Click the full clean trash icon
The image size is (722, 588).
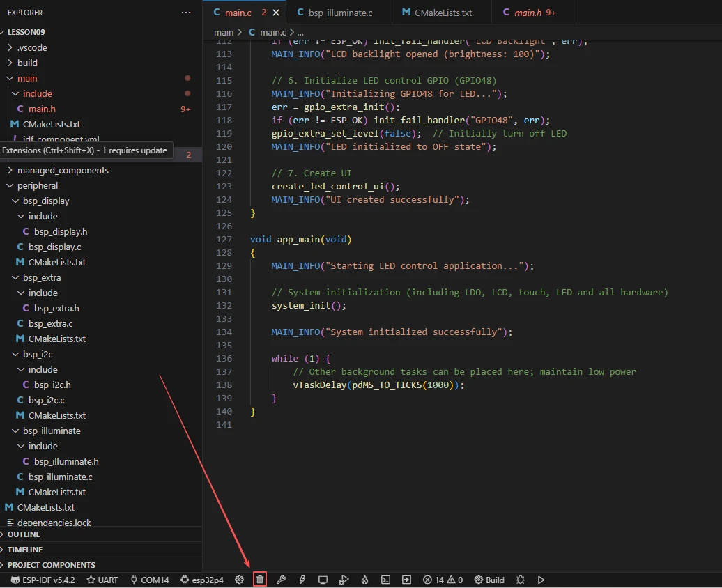[260, 580]
